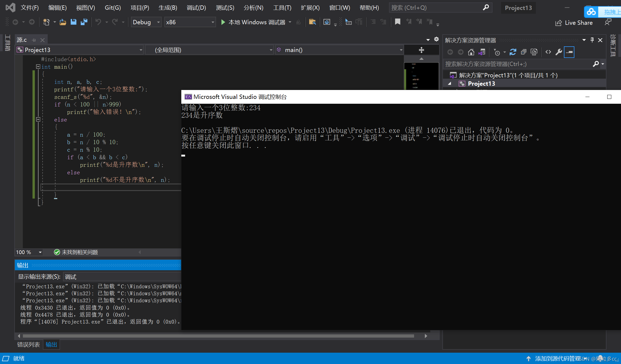Click the code minimap scroll thumbnail
The width and height of the screenshot is (621, 364).
click(x=421, y=76)
